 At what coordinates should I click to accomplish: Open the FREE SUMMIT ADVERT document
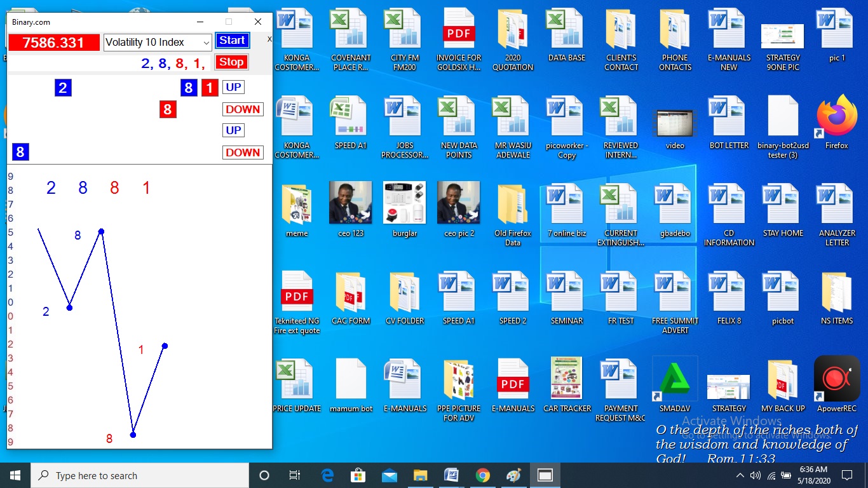(x=675, y=302)
